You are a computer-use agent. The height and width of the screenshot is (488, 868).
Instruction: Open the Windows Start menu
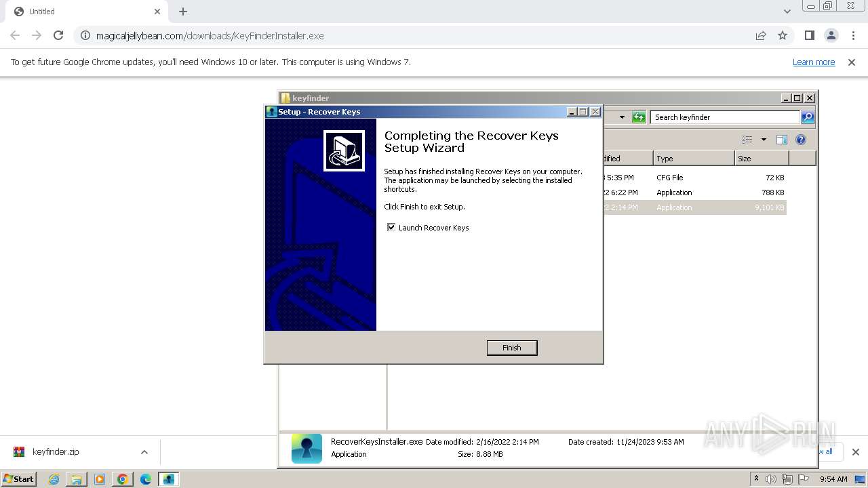19,479
